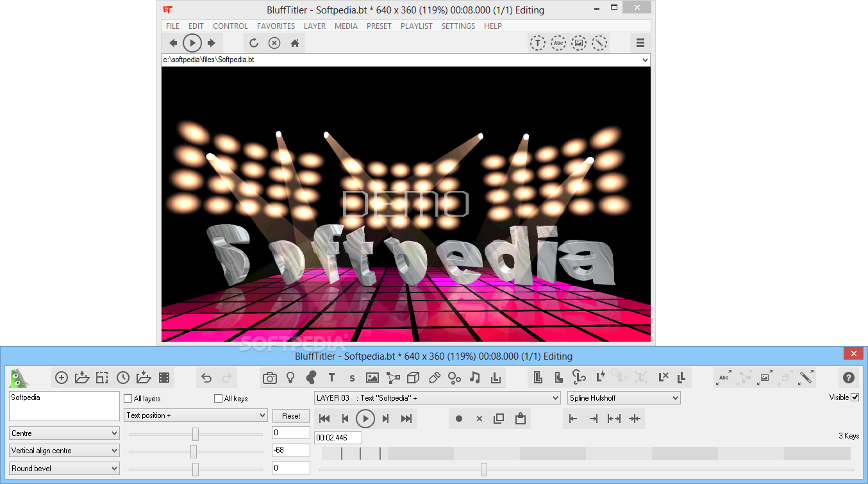Open the MEDIA menu

346,26
